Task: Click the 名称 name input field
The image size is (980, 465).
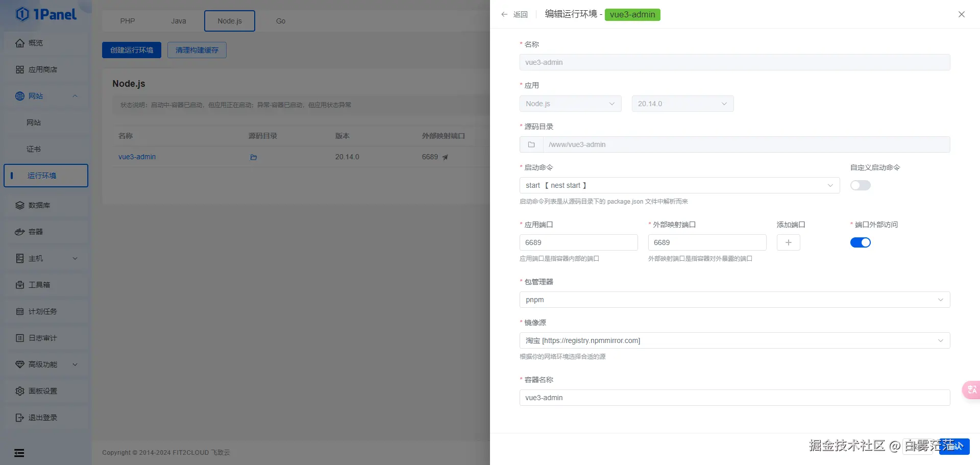Action: click(735, 62)
